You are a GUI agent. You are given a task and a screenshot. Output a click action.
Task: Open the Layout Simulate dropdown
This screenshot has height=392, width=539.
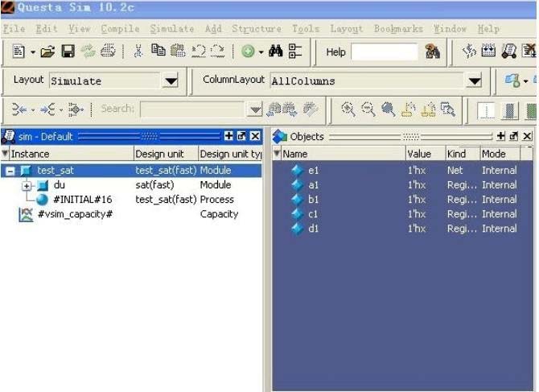171,81
